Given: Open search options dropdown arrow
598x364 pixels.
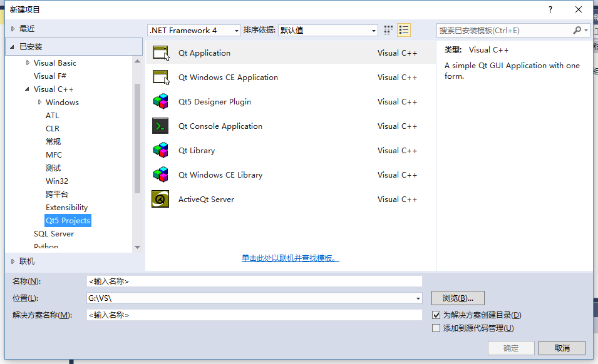Looking at the screenshot, I should (586, 30).
